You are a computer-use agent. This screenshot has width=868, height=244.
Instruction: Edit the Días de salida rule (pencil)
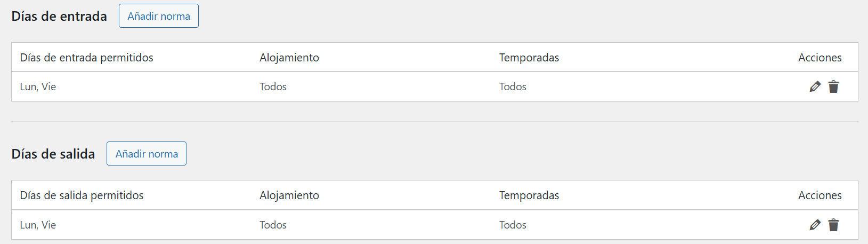point(815,225)
